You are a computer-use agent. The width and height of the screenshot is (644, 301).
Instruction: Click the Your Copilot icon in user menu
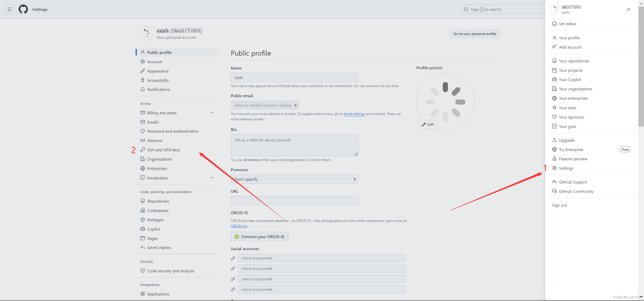[554, 80]
